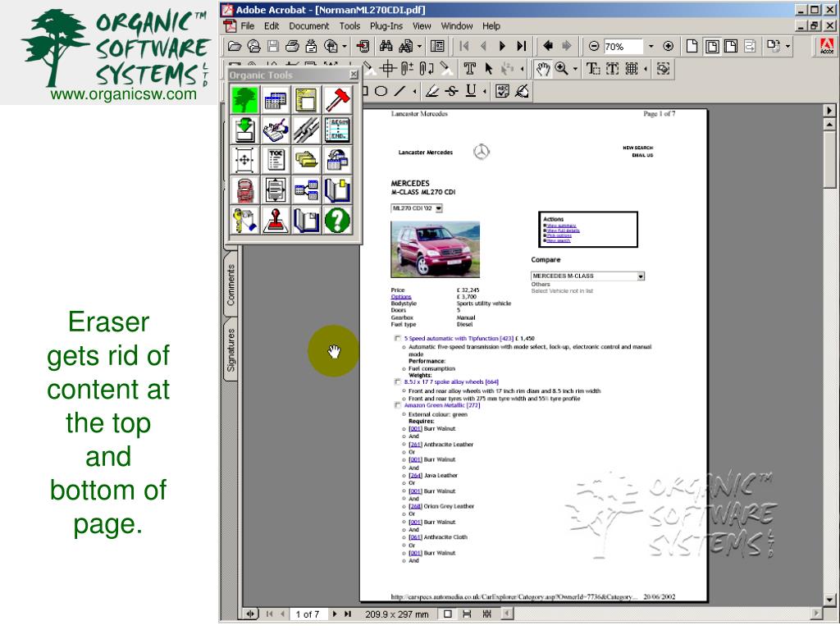Open the zoom percentage dropdown arrow

click(x=651, y=47)
